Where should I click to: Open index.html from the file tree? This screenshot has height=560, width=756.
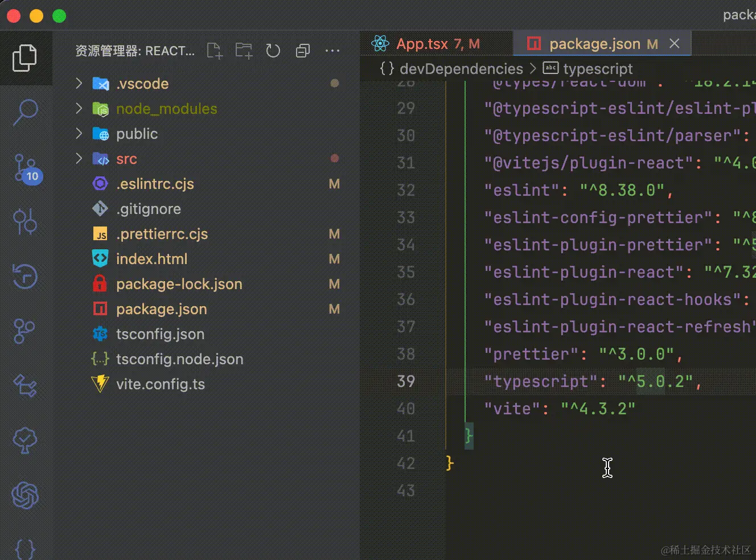click(151, 259)
